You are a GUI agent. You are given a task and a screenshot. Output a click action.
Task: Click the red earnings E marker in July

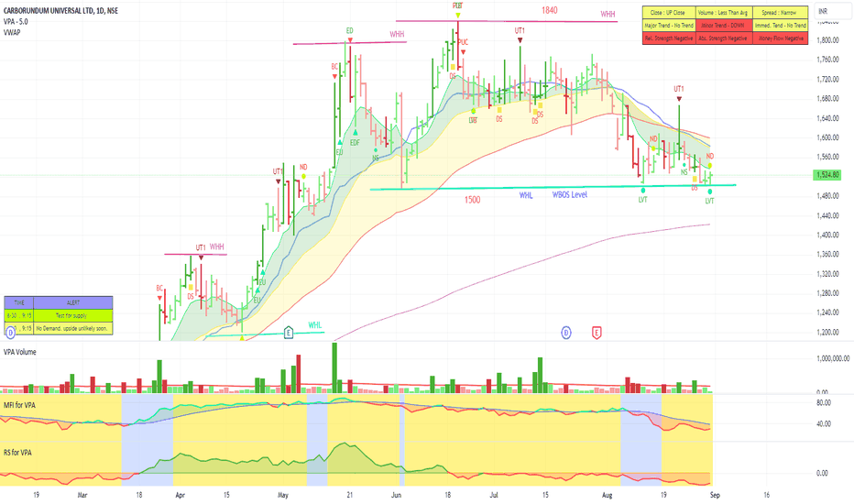[x=597, y=333]
